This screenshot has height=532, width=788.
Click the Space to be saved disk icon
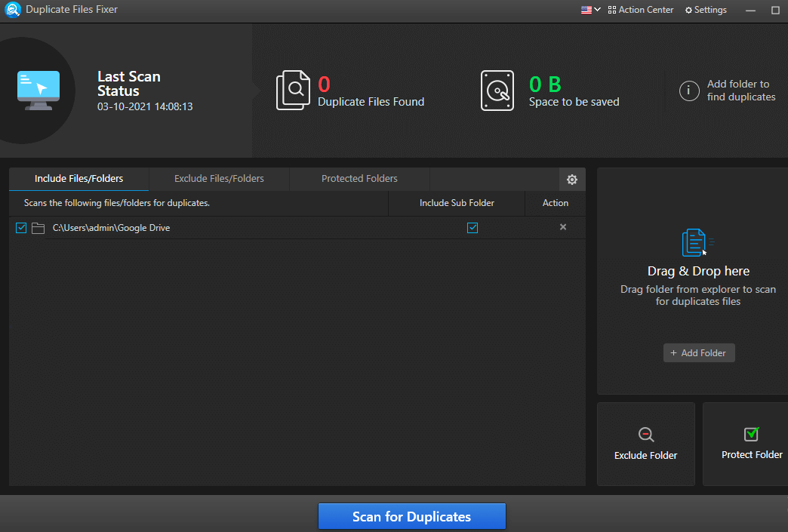[x=497, y=90]
